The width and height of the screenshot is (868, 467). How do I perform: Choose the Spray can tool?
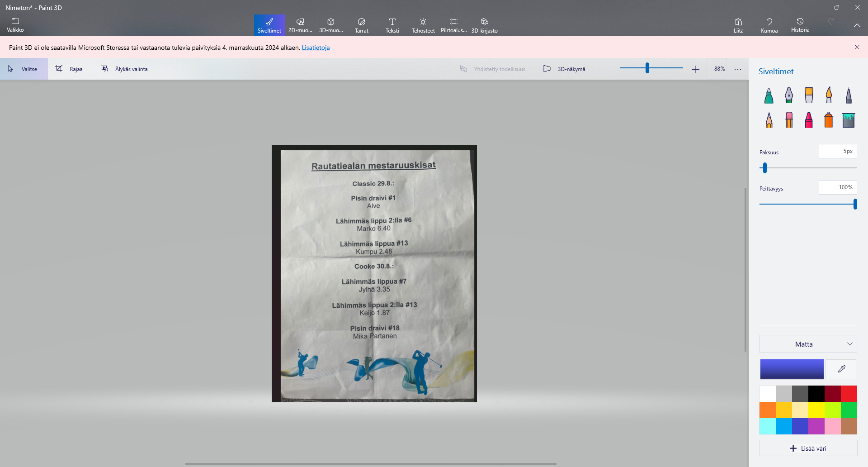(x=828, y=120)
